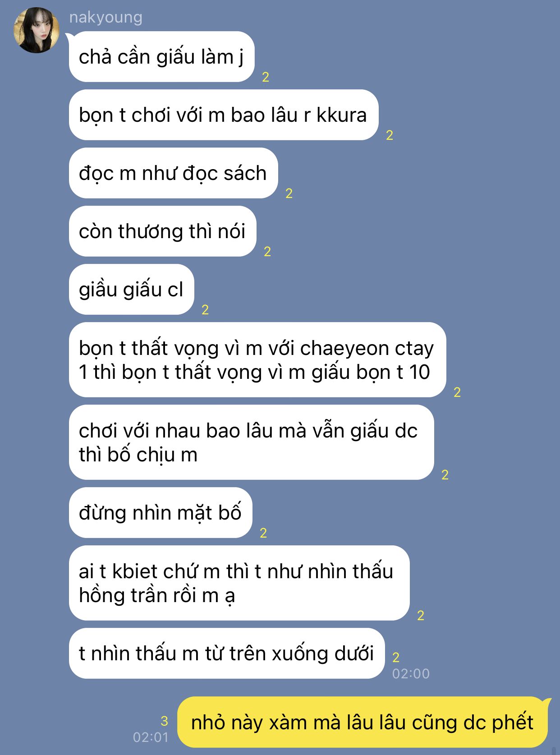Select 'chơi với nhau bao lâu' message bubble
This screenshot has height=755, width=560.
251,442
